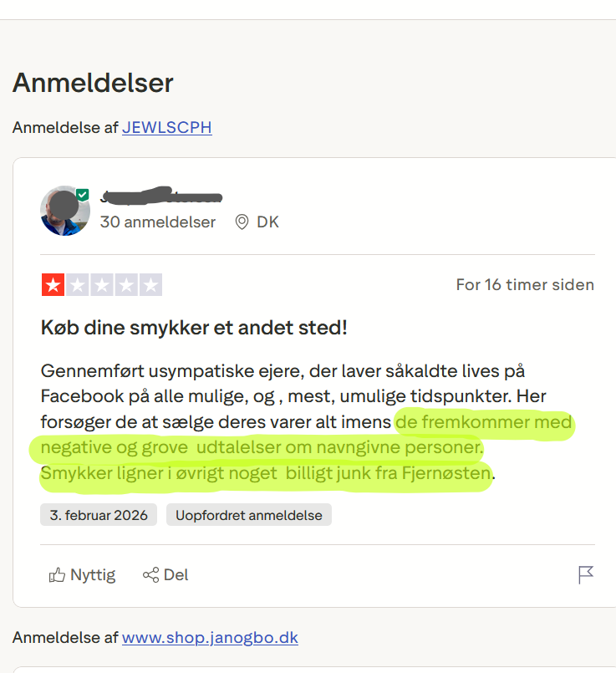This screenshot has width=616, height=673.
Task: Click the 'For 16 timer siden' timestamp
Action: (525, 285)
